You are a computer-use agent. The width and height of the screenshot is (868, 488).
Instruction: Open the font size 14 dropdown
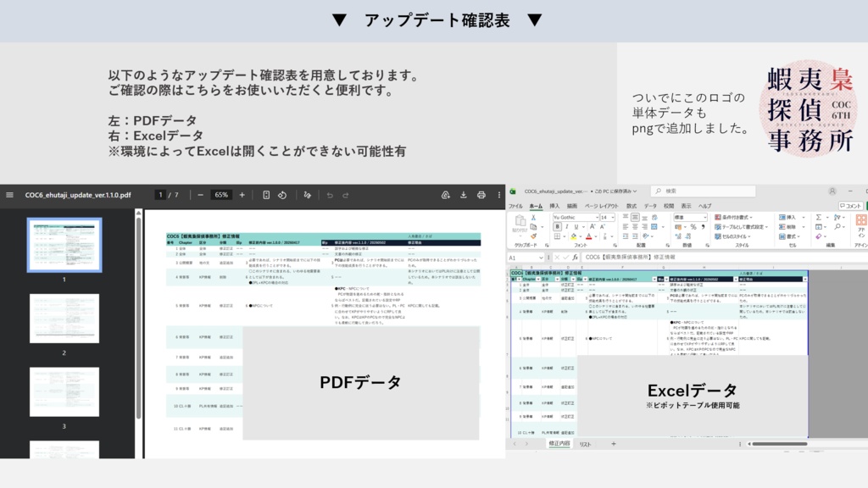point(612,218)
